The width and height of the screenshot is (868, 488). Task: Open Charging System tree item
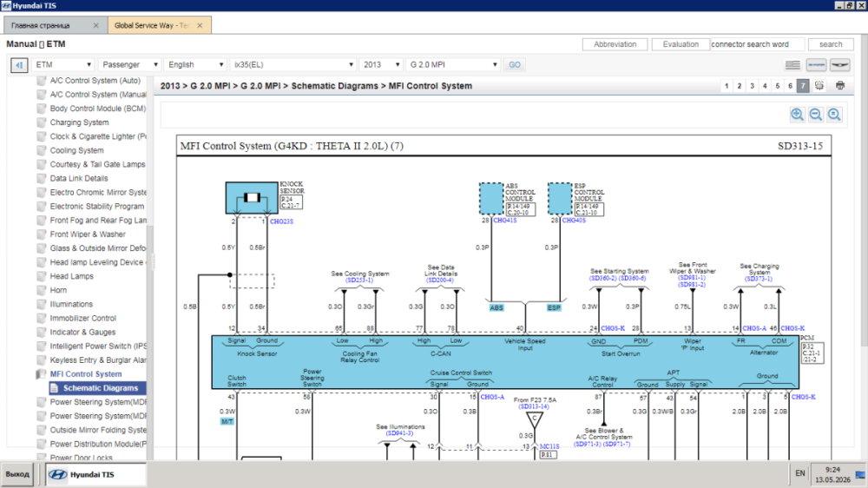tap(79, 122)
